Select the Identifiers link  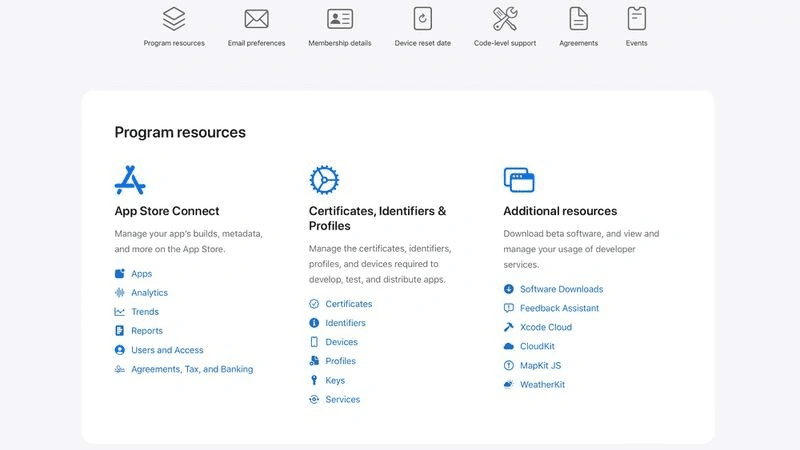tap(345, 323)
